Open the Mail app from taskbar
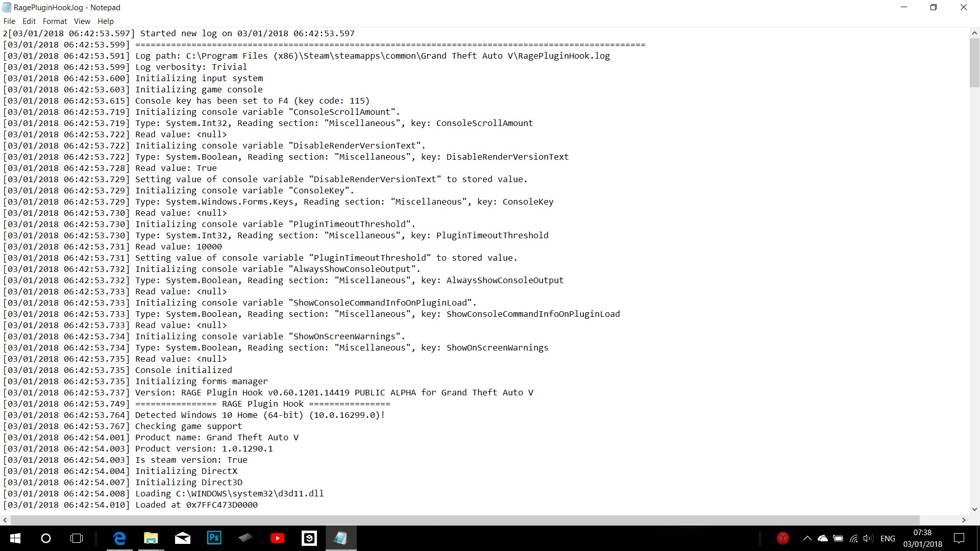The height and width of the screenshot is (551, 980). [183, 538]
